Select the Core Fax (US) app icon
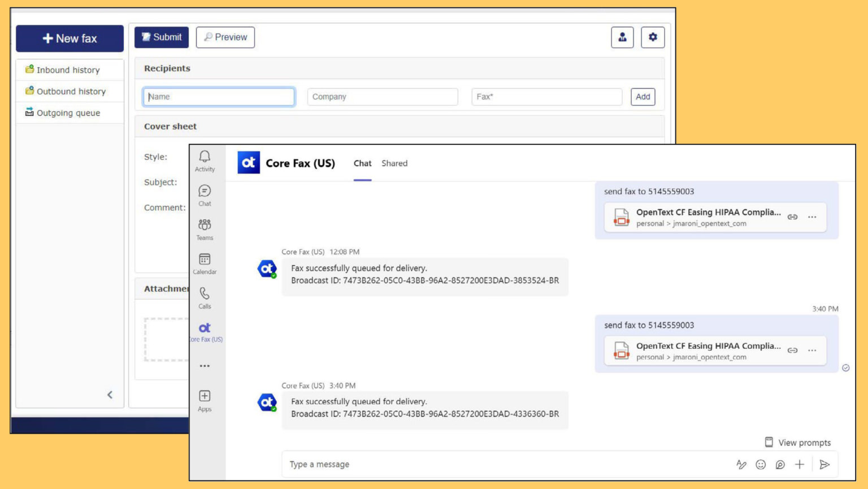This screenshot has width=868, height=489. (x=205, y=328)
